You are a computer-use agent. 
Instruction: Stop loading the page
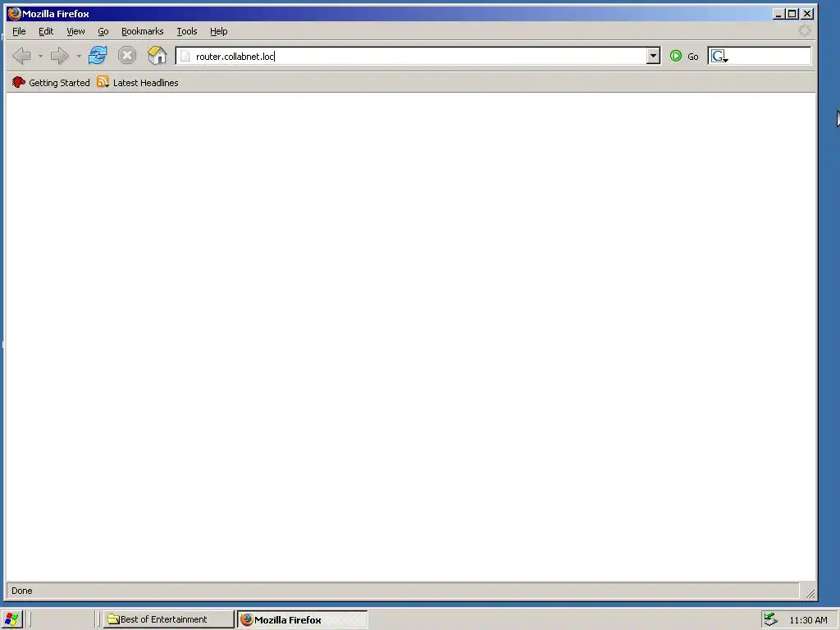(x=127, y=55)
